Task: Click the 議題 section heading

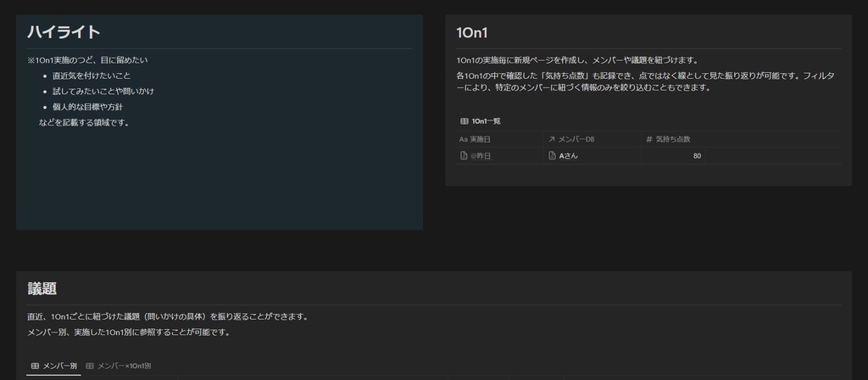Action: click(42, 288)
